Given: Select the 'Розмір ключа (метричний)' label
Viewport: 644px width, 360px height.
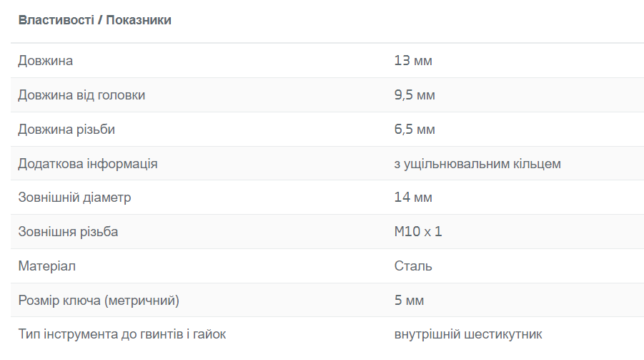Looking at the screenshot, I should pyautogui.click(x=99, y=301).
